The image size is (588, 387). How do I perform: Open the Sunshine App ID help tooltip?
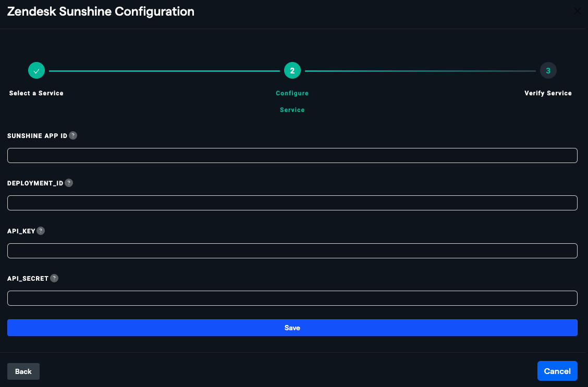[x=73, y=135]
